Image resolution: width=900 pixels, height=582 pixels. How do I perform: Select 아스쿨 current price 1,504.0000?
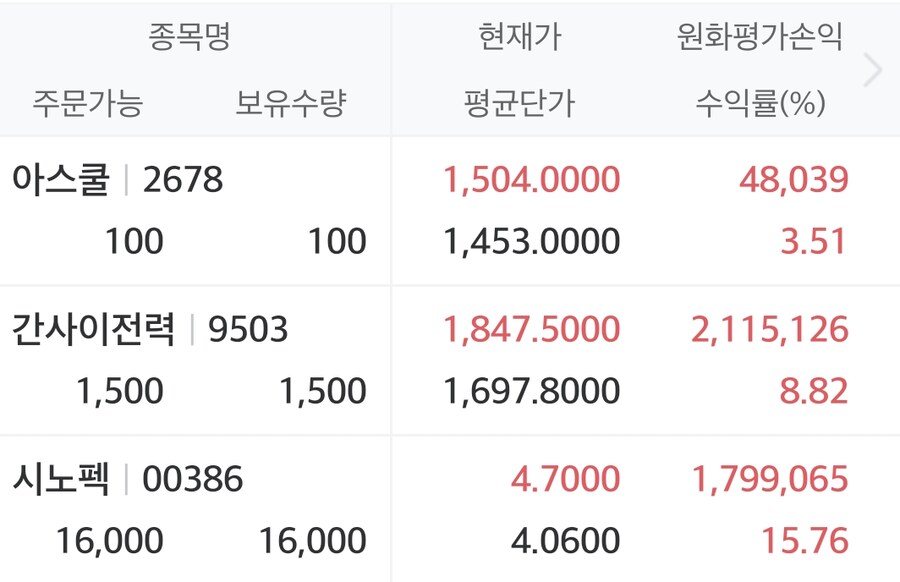click(x=528, y=180)
